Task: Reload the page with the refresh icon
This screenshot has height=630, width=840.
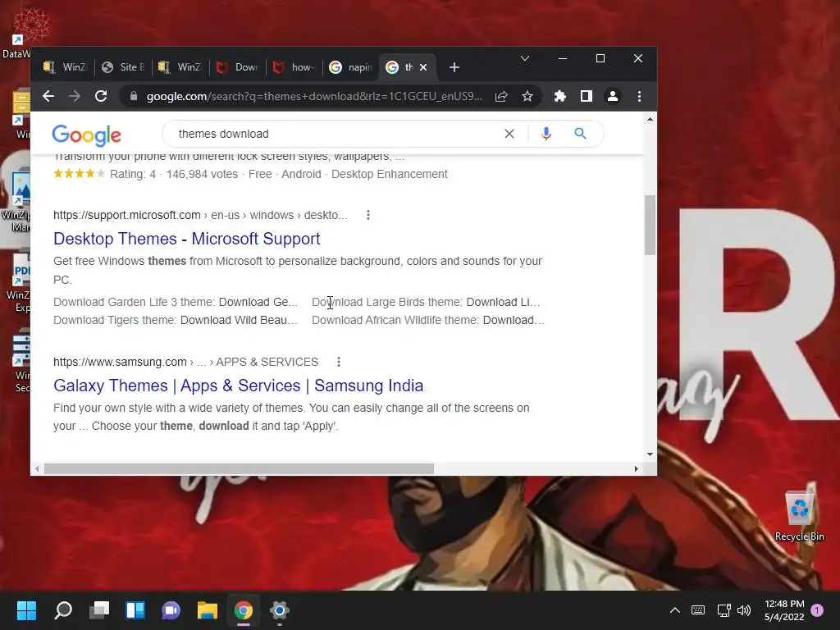Action: click(101, 97)
